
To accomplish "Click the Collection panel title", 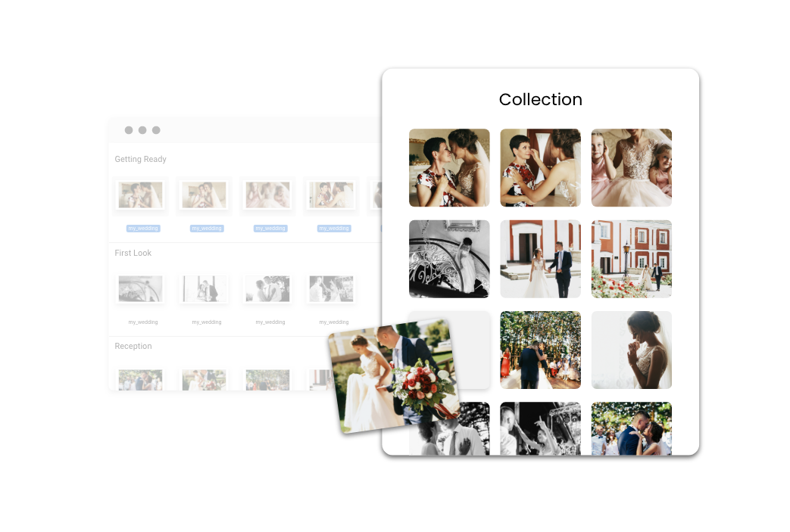I will click(x=540, y=99).
